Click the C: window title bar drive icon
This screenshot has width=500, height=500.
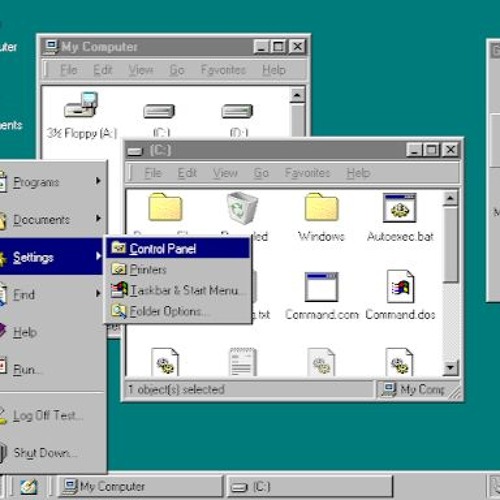coord(135,151)
